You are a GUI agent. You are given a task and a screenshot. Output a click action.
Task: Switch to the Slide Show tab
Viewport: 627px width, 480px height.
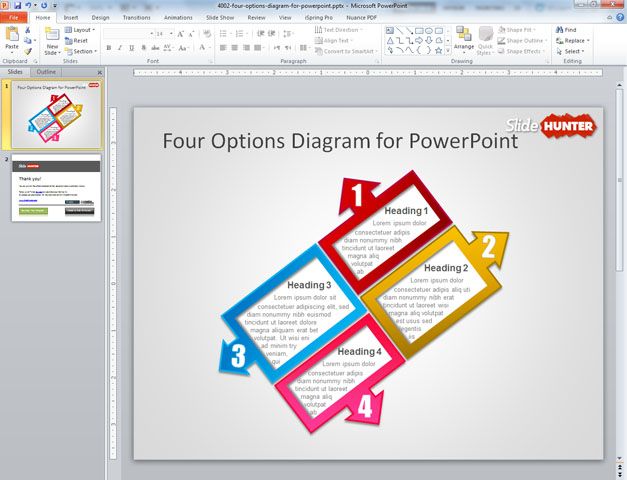[x=220, y=18]
